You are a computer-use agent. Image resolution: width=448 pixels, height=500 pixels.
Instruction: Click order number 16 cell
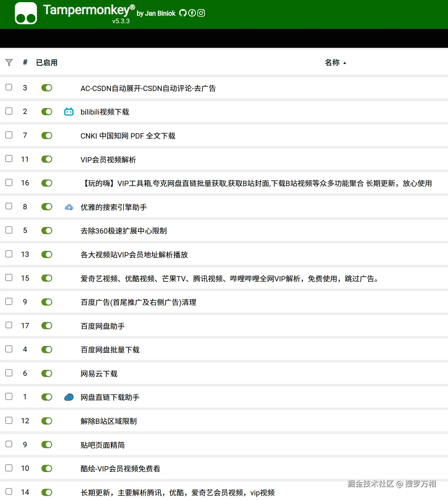pyautogui.click(x=25, y=183)
